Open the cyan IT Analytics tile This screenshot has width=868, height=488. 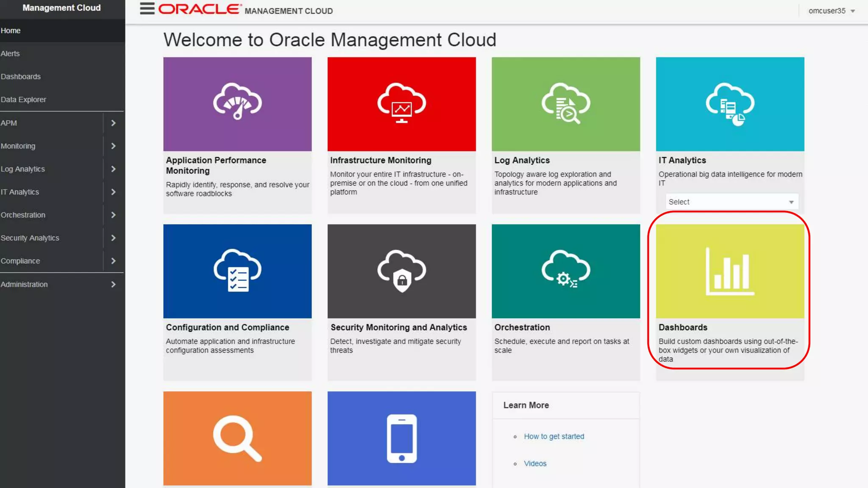coord(730,104)
